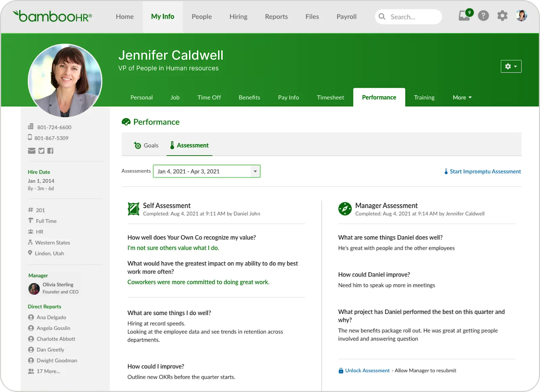Open Dwight Goodman direct report

click(x=57, y=361)
